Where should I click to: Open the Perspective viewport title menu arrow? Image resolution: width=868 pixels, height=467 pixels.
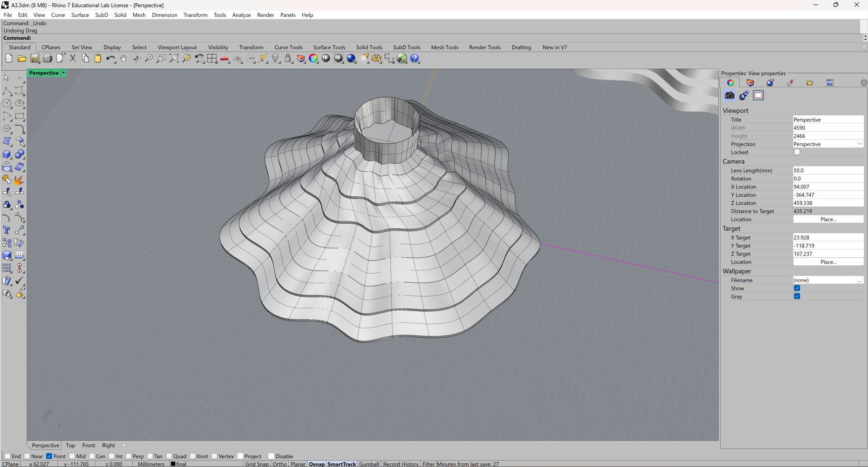click(x=64, y=73)
